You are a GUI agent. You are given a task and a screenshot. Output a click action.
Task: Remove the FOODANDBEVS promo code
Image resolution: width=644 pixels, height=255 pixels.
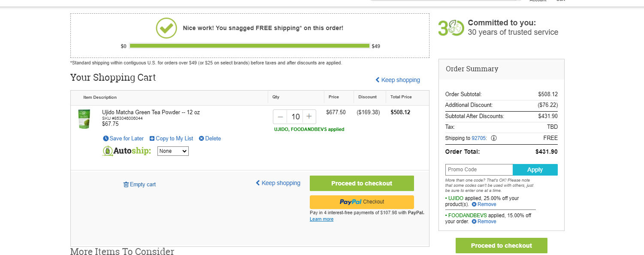(484, 222)
